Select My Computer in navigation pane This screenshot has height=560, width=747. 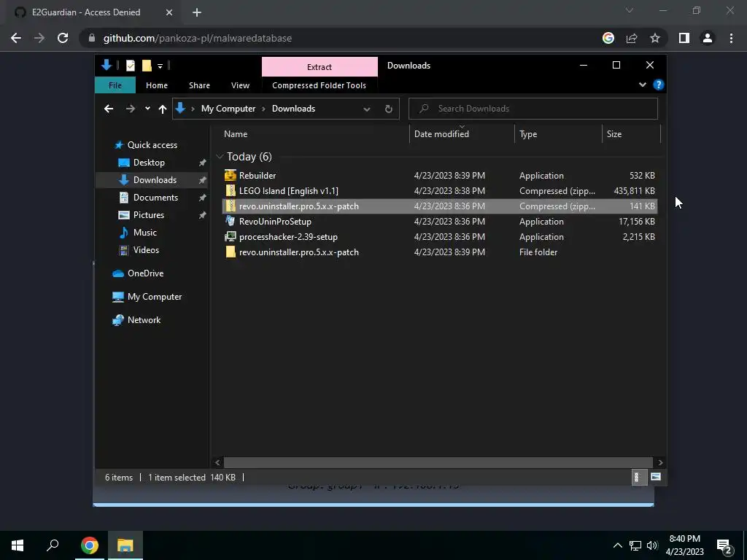pyautogui.click(x=155, y=297)
